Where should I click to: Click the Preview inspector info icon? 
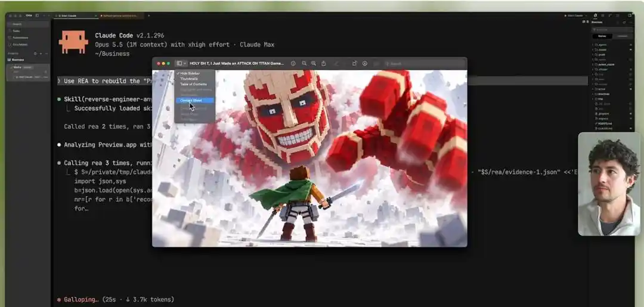(x=293, y=64)
